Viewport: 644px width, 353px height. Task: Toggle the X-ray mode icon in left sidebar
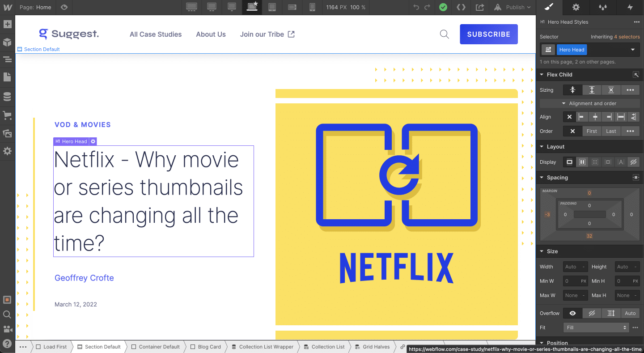(7, 300)
